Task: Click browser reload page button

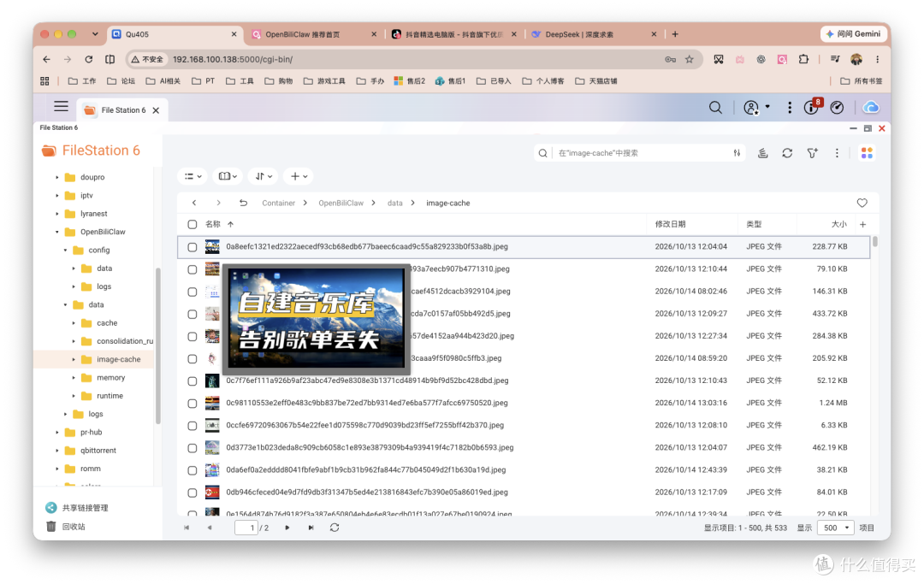Action: point(88,60)
